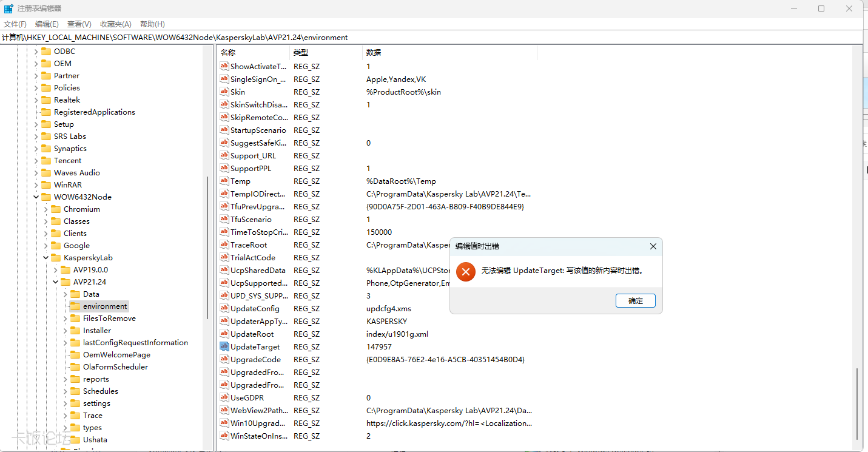868x452 pixels.
Task: Select the reports folder icon
Action: (x=75, y=379)
